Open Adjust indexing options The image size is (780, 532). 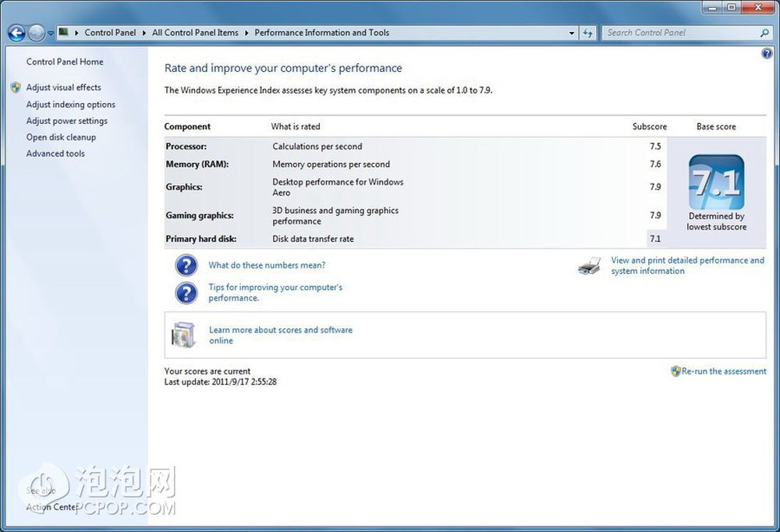[x=71, y=105]
